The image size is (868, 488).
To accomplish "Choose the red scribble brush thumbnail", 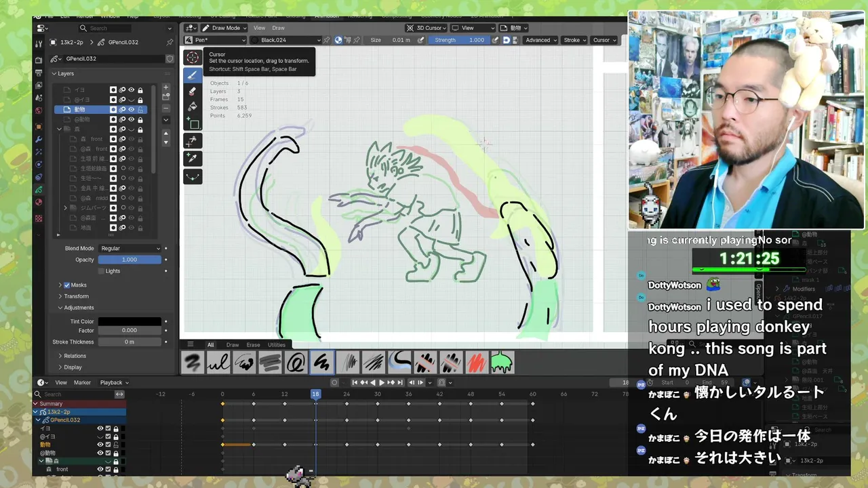I will coord(477,363).
